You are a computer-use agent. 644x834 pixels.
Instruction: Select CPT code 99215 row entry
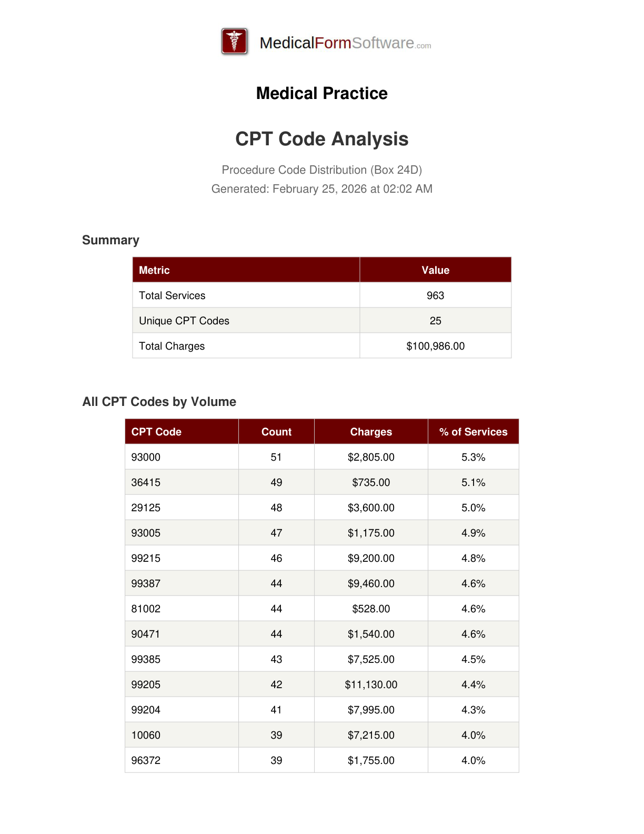pyautogui.click(x=146, y=558)
